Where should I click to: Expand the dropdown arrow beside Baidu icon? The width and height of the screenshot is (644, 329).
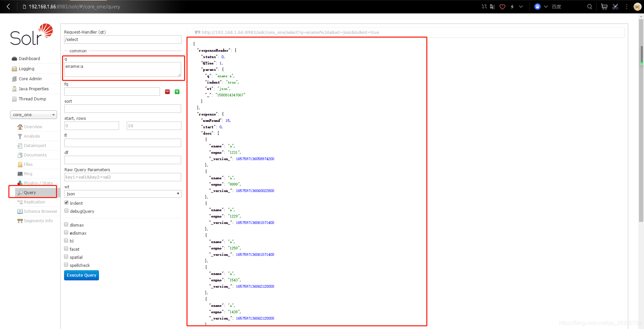(546, 7)
